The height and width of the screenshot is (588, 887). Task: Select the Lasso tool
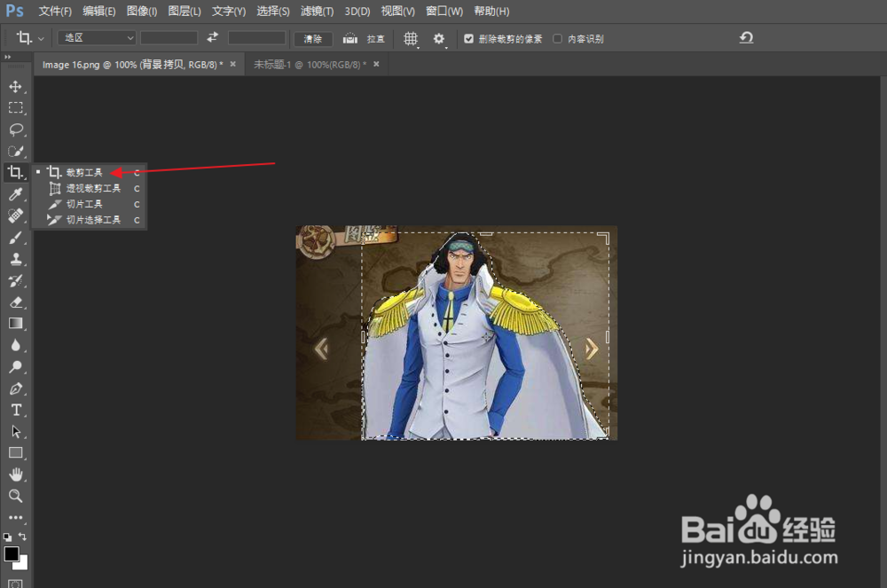[15, 129]
